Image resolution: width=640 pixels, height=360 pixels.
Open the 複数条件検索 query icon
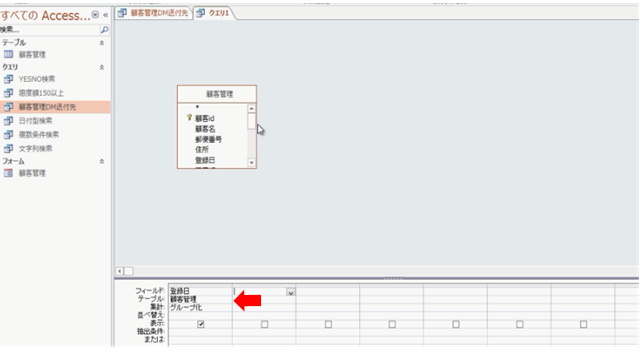click(8, 135)
